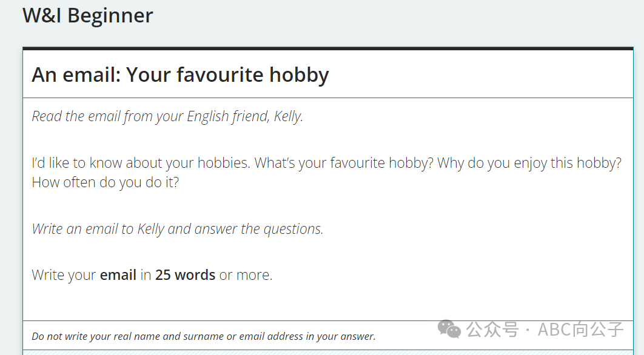Click the sentence 'How often do you do it?'

[x=106, y=182]
